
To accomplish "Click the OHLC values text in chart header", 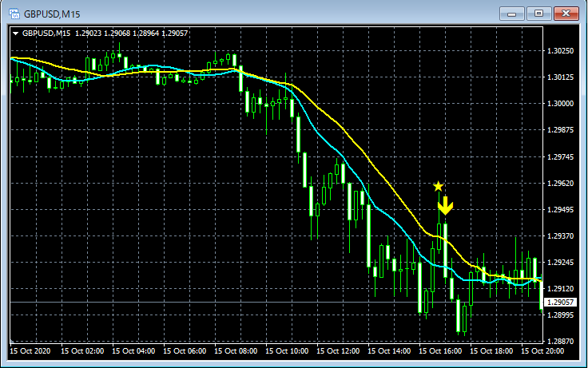I will (x=131, y=34).
